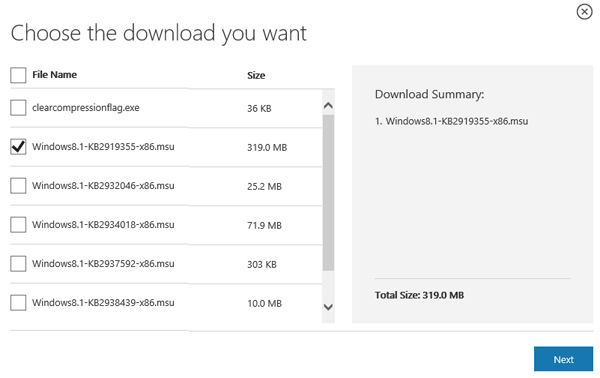The width and height of the screenshot is (600, 378).
Task: Click the 319.0 MB size entry
Action: click(267, 148)
